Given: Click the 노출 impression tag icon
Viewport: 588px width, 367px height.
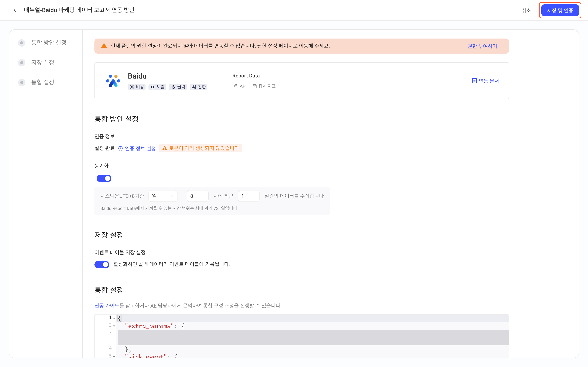Looking at the screenshot, I should [152, 87].
